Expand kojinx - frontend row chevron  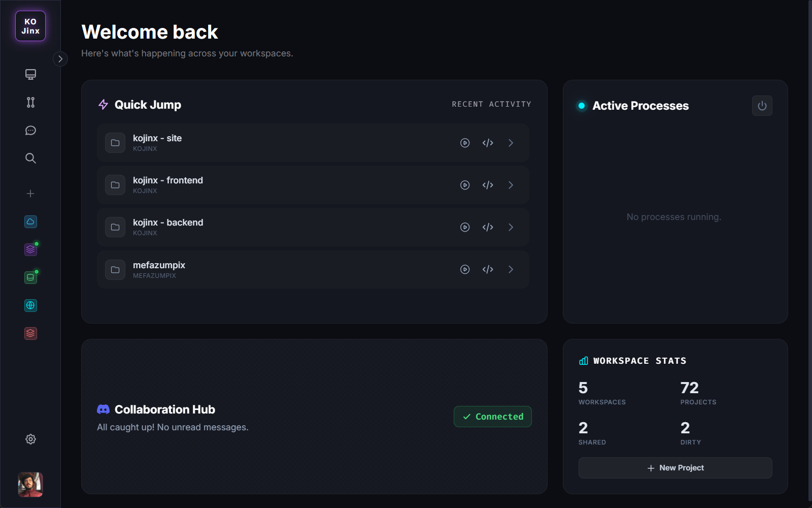click(x=511, y=185)
